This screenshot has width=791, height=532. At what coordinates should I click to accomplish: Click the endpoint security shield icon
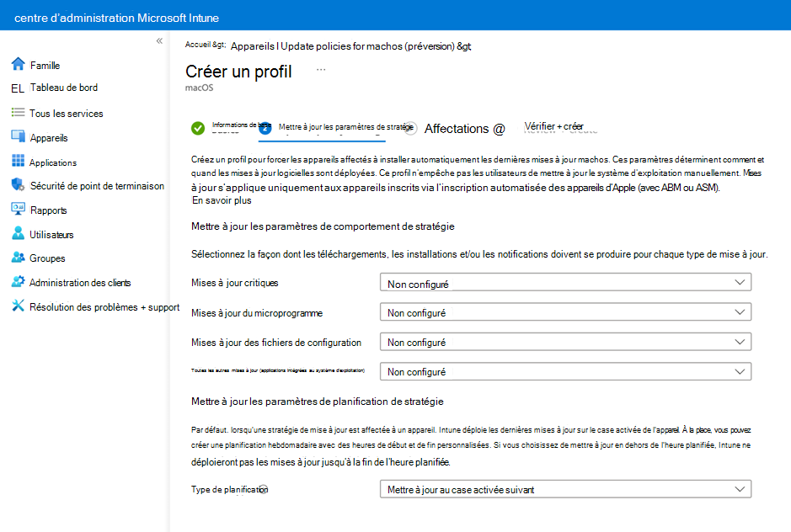point(19,184)
